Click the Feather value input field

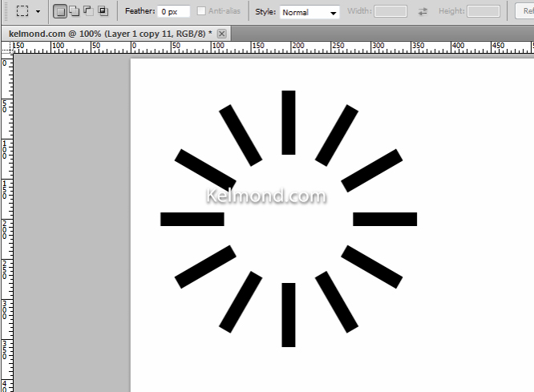click(174, 11)
